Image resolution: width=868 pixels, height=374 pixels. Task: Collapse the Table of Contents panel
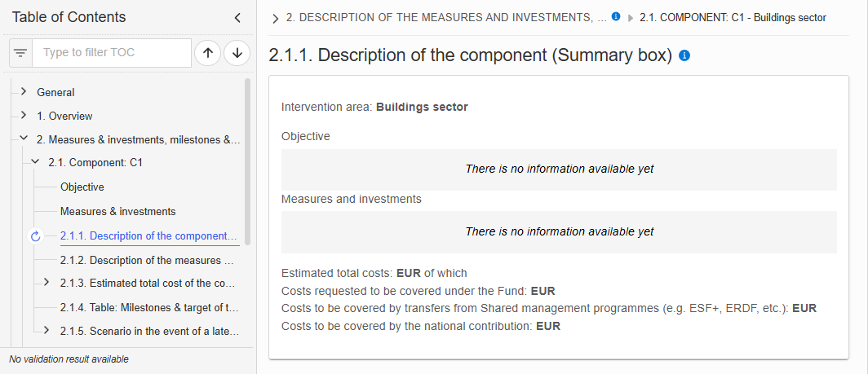click(237, 18)
